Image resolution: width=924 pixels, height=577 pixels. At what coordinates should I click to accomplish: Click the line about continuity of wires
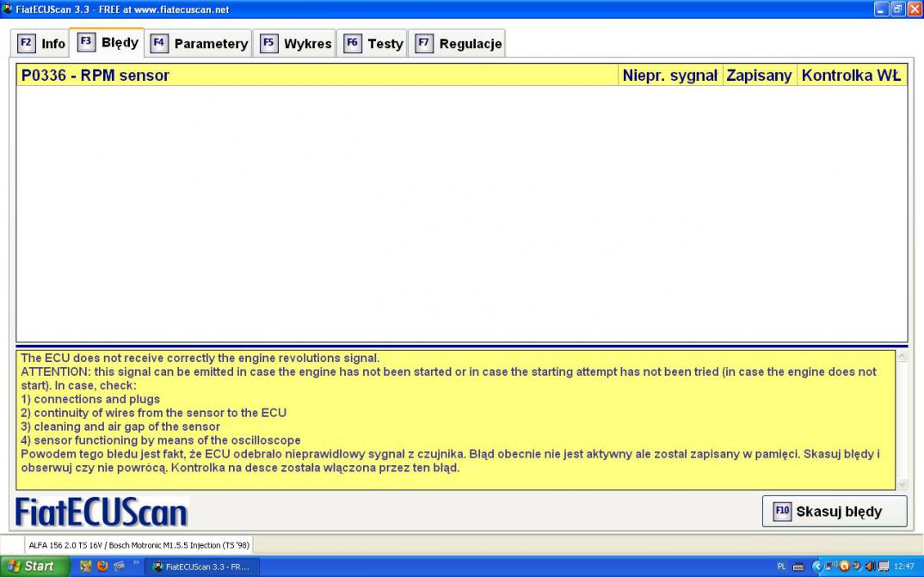(x=153, y=413)
